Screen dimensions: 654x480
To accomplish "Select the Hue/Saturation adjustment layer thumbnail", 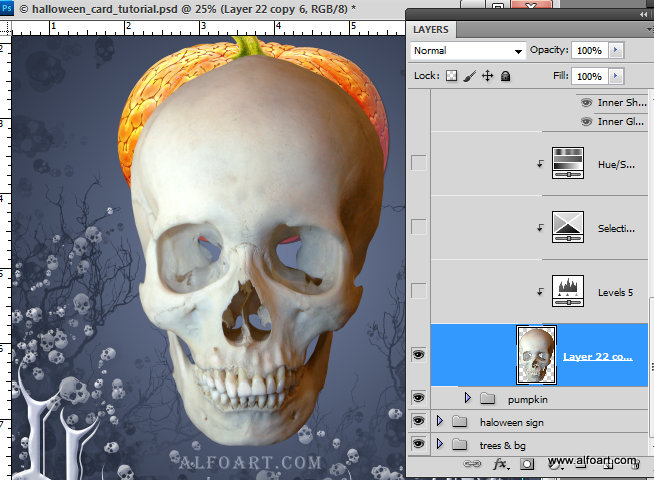I will click(x=567, y=163).
